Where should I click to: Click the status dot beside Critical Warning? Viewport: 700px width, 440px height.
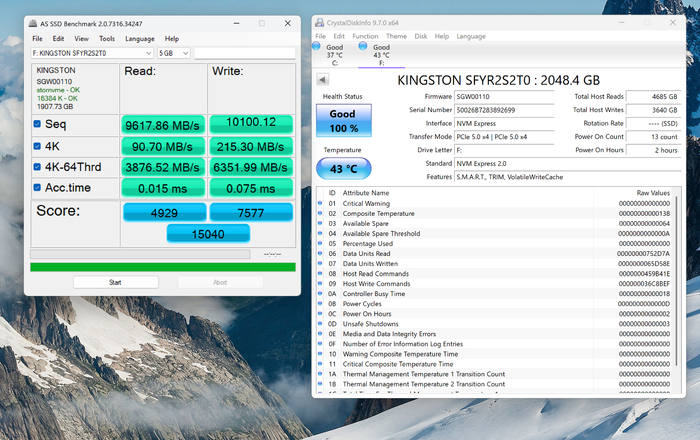[x=320, y=203]
